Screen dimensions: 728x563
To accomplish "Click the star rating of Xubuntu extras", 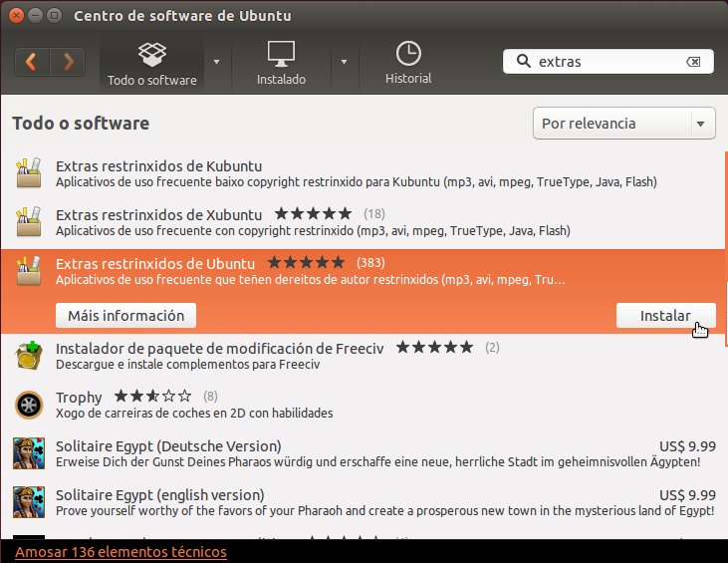I will coord(314,213).
